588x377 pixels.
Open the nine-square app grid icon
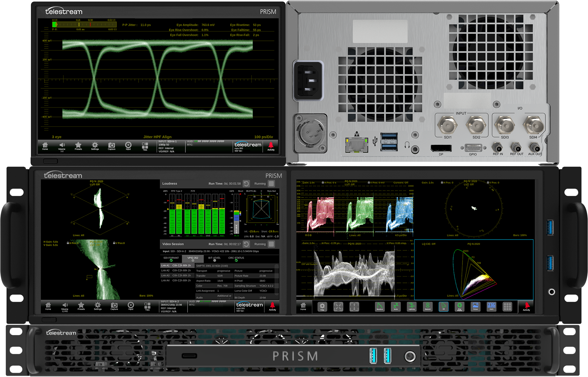point(507,307)
